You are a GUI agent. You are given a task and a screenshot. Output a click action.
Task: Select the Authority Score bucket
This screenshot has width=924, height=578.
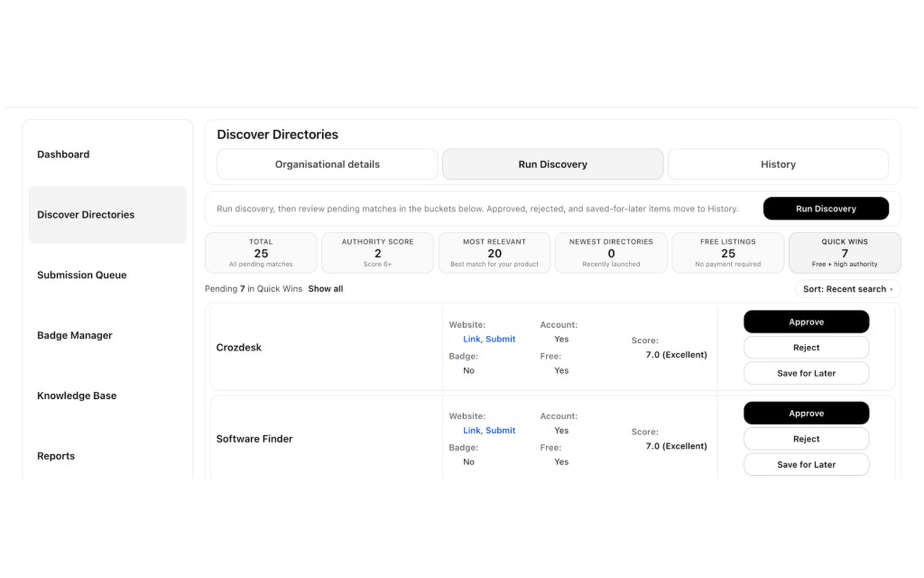(378, 253)
